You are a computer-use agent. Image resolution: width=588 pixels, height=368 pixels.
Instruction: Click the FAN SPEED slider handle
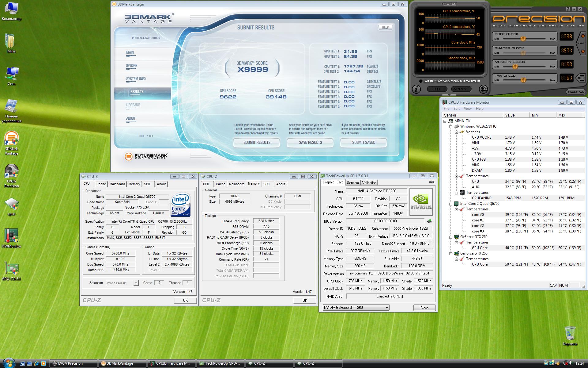(x=523, y=80)
